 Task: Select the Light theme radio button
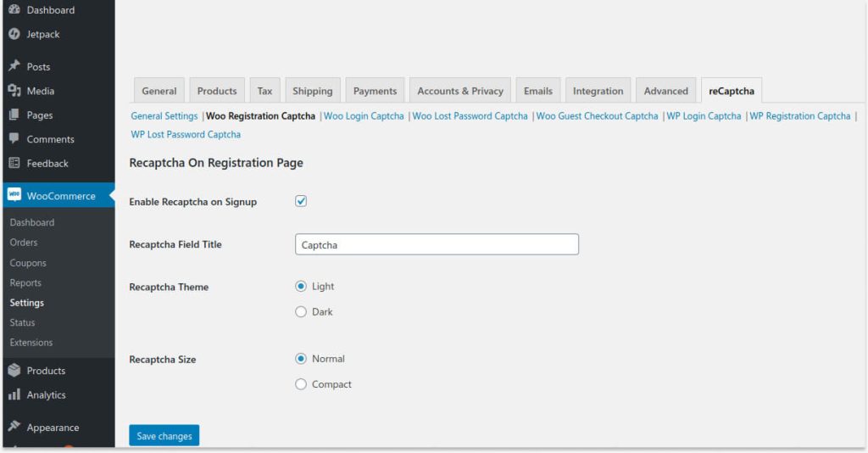click(x=301, y=287)
